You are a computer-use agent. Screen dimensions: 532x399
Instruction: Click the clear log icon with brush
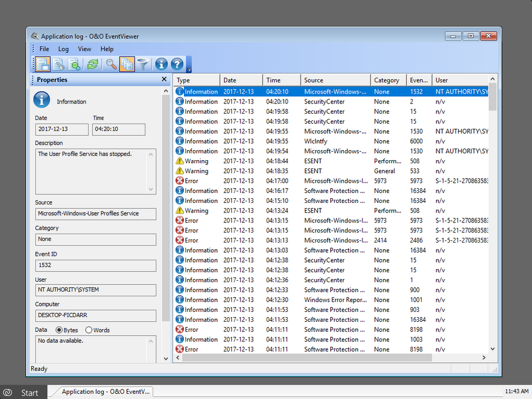(59, 64)
